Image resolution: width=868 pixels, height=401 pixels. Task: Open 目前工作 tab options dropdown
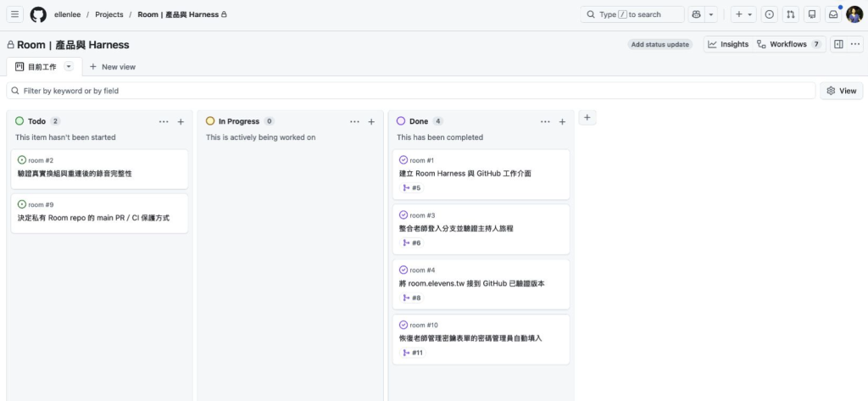click(x=69, y=66)
